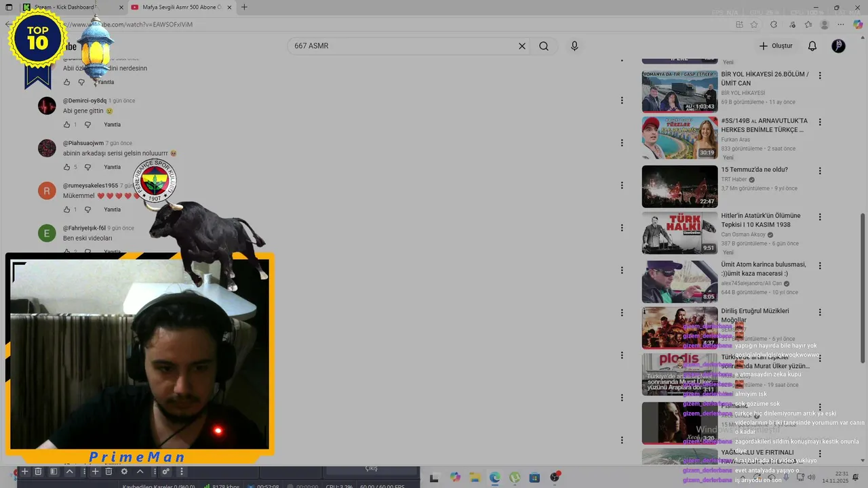Open menu for 'Hitler'in Atatürk'ün Ölümüne Tepkisi' video

pos(820,218)
